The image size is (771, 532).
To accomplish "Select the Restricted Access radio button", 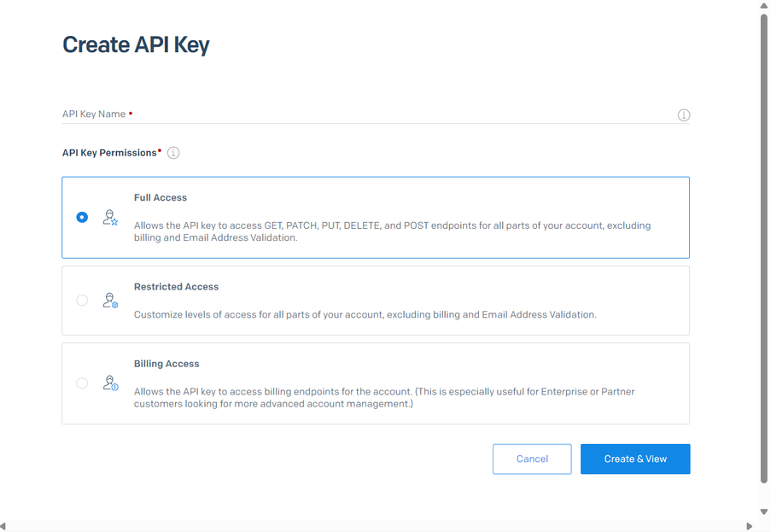I will coord(82,300).
